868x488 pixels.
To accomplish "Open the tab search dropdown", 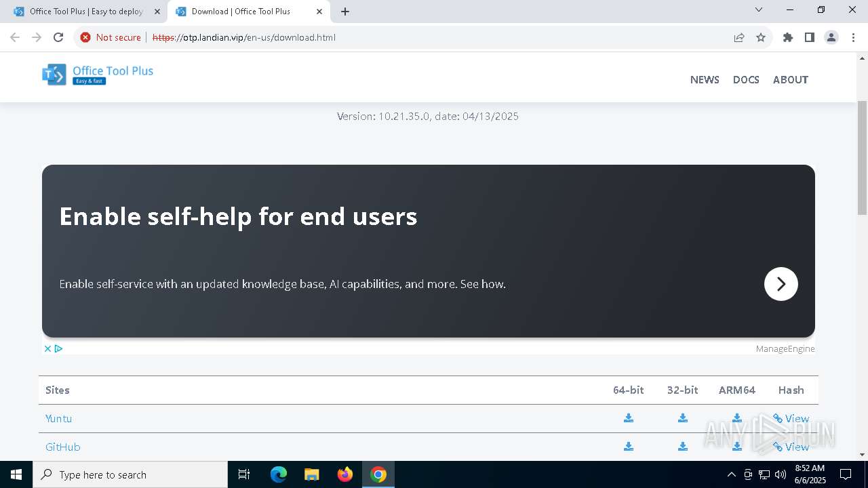I will (759, 9).
